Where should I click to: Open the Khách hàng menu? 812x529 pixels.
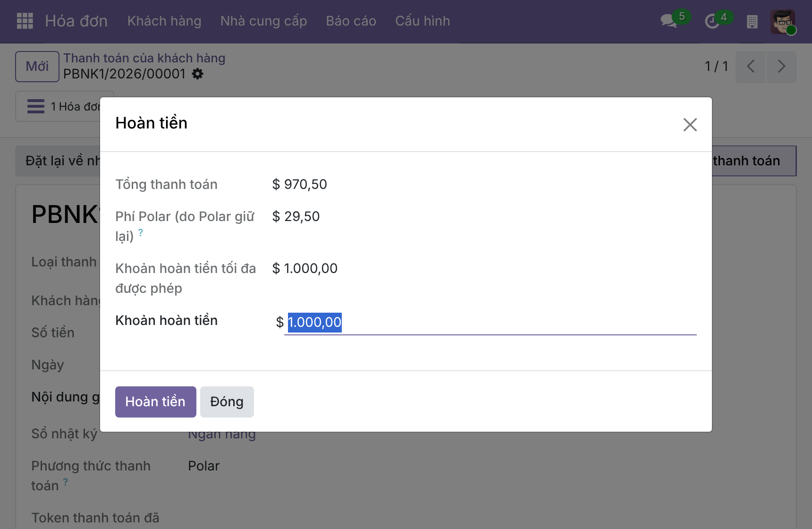pyautogui.click(x=164, y=21)
